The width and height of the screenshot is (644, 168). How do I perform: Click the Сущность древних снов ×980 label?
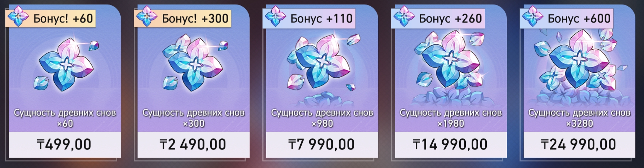point(322,118)
